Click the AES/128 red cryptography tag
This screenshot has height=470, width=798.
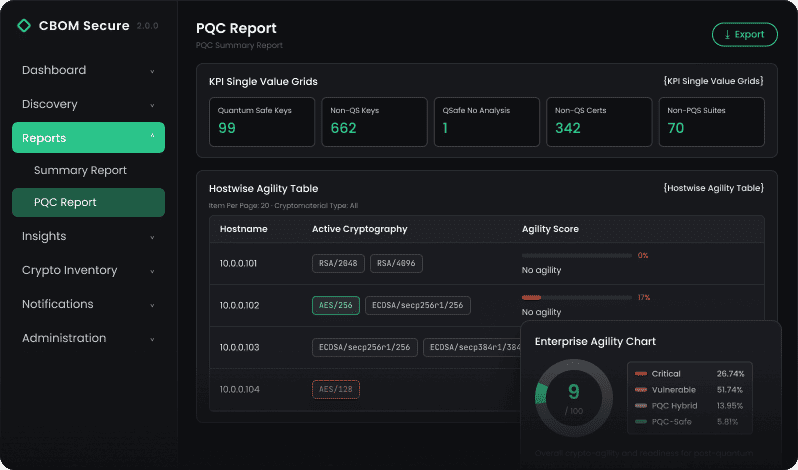pyautogui.click(x=336, y=390)
